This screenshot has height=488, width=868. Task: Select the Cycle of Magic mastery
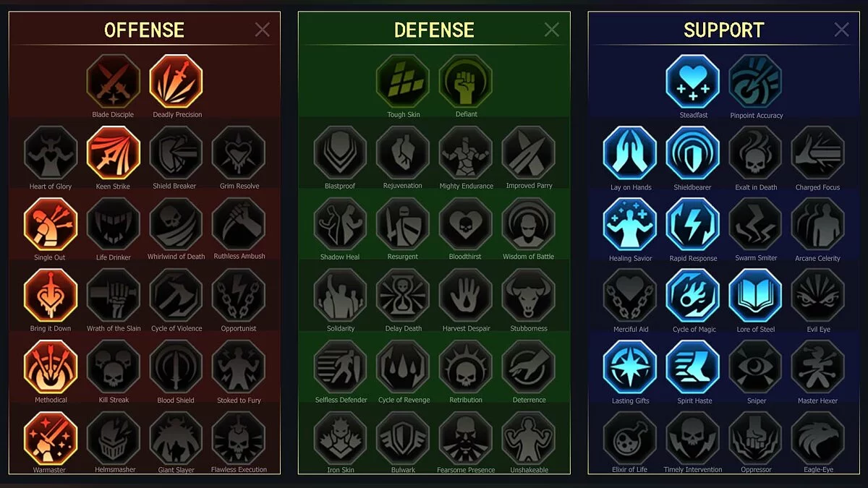tap(693, 296)
